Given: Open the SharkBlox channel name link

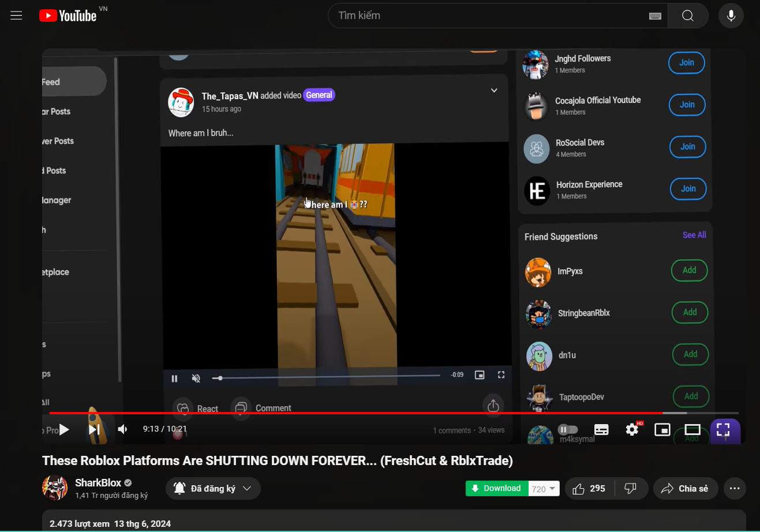Looking at the screenshot, I should pos(98,482).
